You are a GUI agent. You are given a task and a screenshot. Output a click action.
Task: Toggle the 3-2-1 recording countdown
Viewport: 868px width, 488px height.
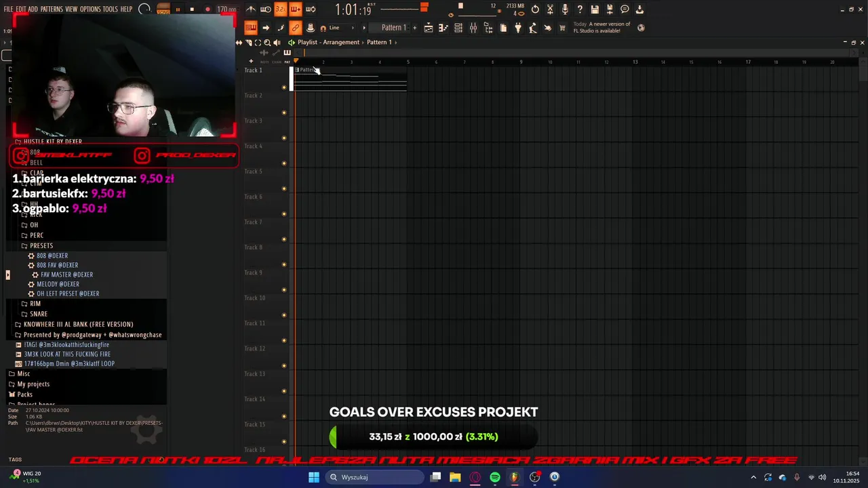280,9
